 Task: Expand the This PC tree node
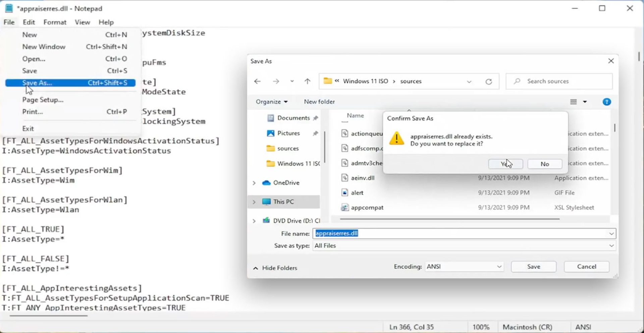[254, 202]
